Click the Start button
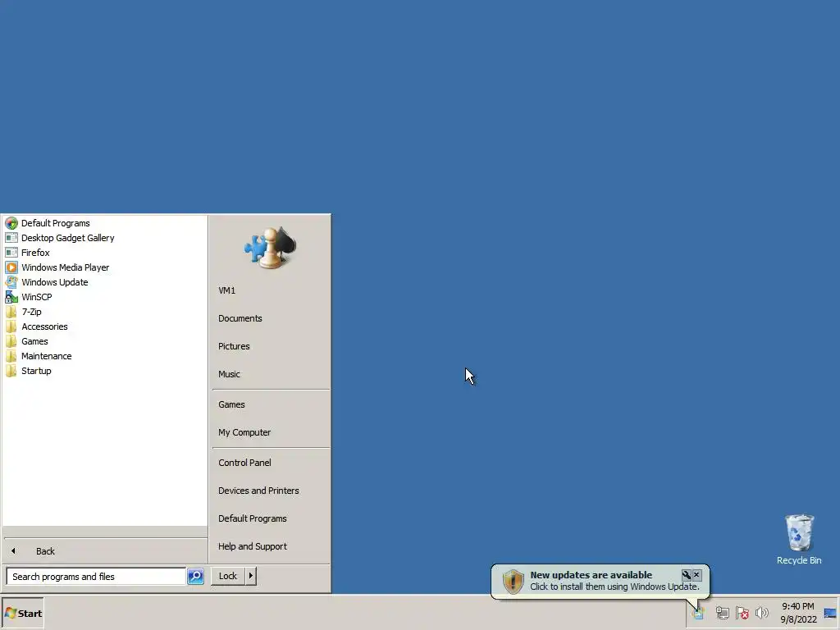840x630 pixels. (x=22, y=614)
